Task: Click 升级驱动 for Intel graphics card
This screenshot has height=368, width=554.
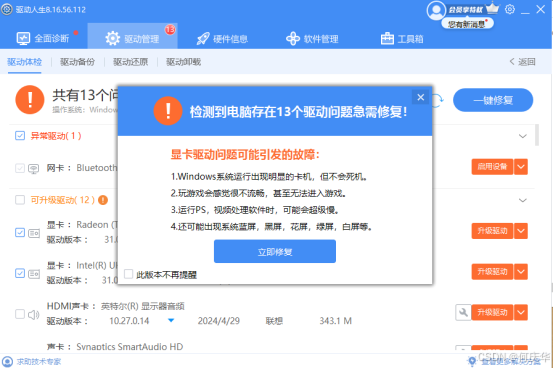Action: click(x=492, y=272)
